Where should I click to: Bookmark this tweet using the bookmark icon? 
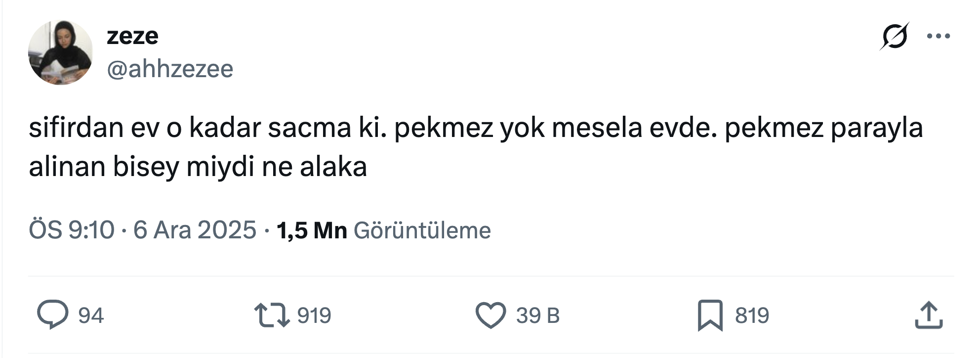click(x=710, y=315)
